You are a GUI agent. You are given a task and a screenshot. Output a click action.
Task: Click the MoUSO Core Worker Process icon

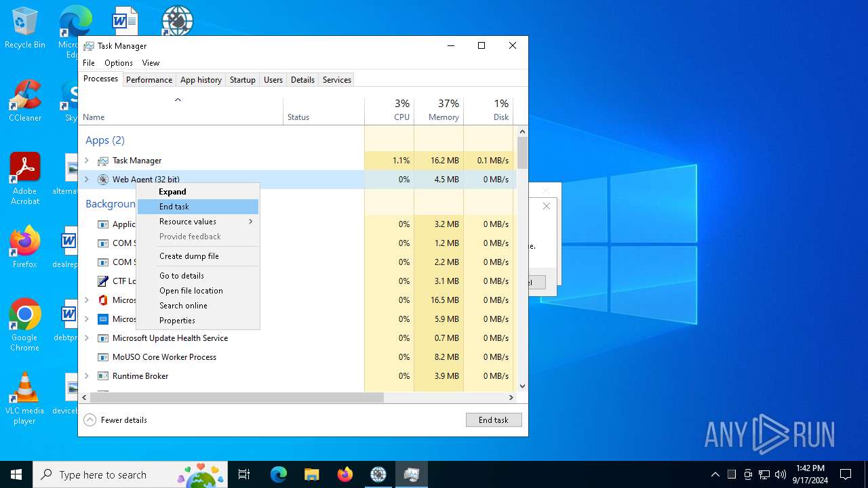103,357
